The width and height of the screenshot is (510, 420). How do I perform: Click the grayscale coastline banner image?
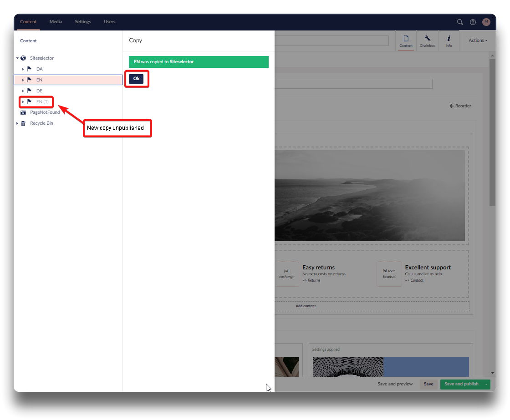click(369, 195)
